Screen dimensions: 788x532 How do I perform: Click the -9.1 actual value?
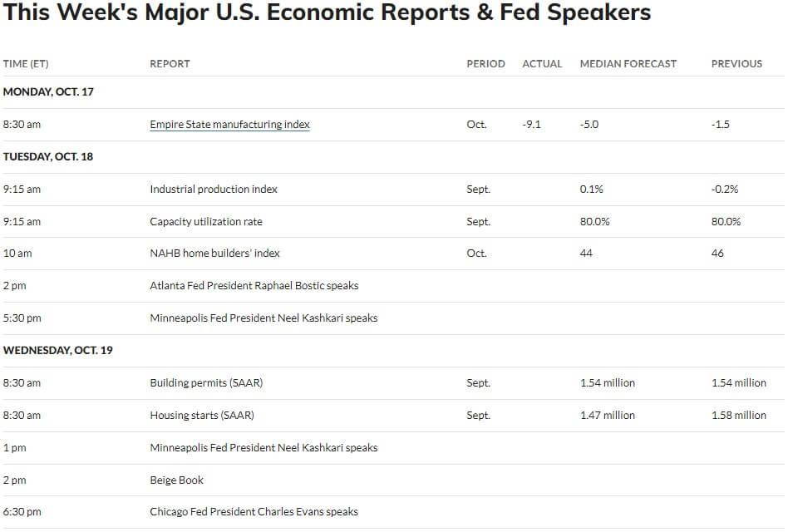(531, 125)
